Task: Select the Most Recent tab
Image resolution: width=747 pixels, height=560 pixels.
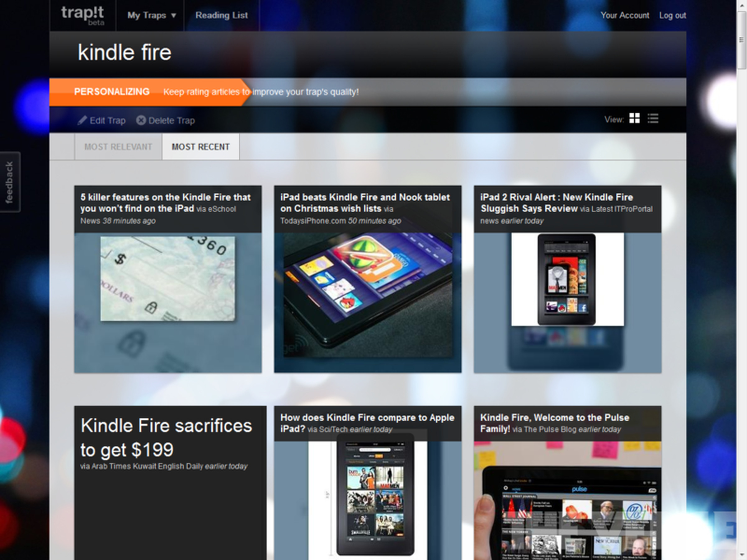Action: pyautogui.click(x=200, y=147)
